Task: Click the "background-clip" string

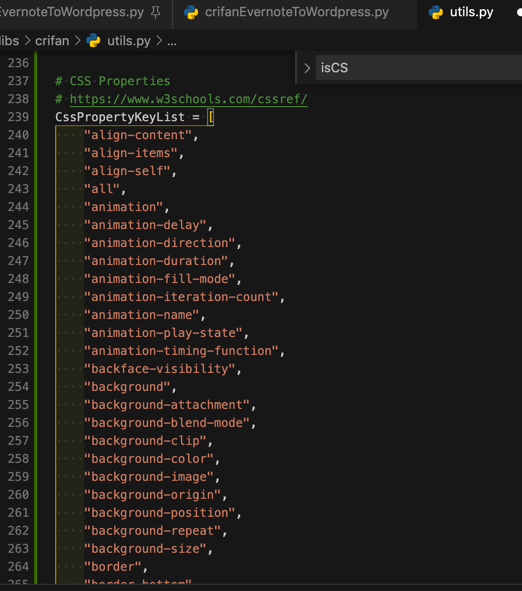Action: 145,441
